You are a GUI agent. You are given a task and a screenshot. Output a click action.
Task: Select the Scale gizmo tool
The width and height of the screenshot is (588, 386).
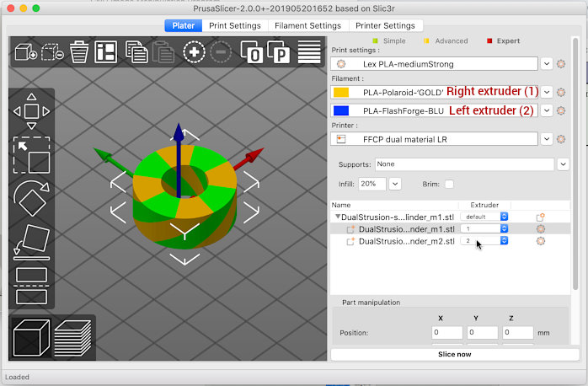pyautogui.click(x=31, y=155)
